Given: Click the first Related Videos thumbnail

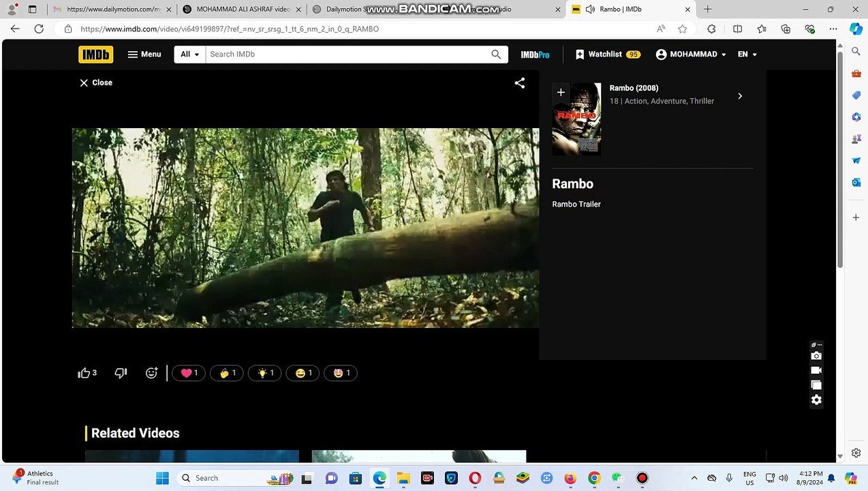Looking at the screenshot, I should pyautogui.click(x=192, y=456).
